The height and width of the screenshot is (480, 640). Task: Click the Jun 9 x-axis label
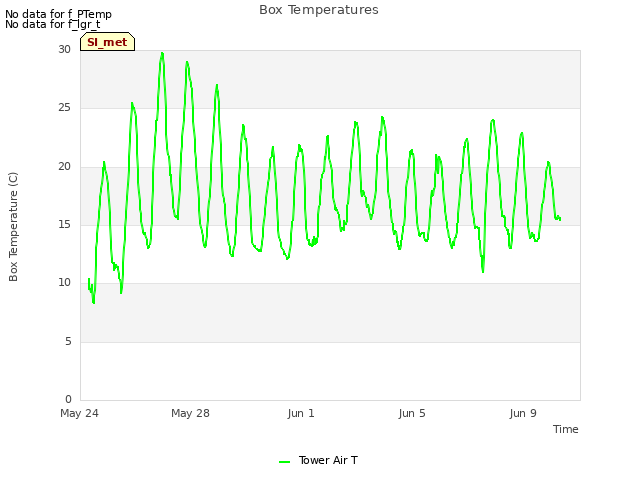tap(523, 413)
